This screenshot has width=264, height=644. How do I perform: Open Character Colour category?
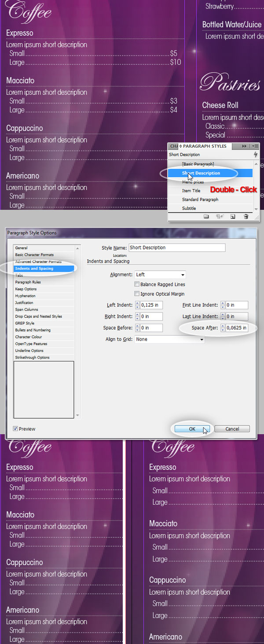[44, 337]
